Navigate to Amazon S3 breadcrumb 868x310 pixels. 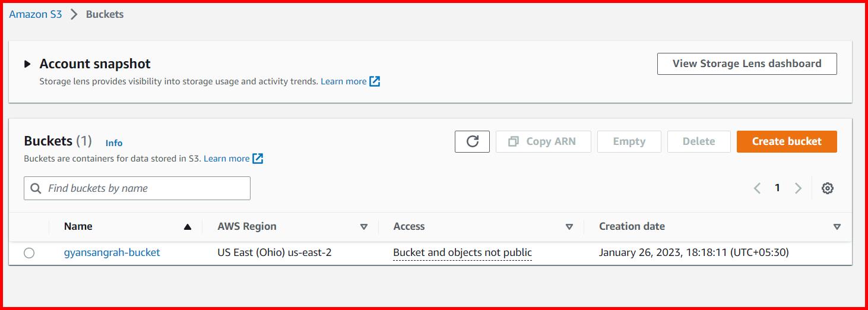point(36,14)
